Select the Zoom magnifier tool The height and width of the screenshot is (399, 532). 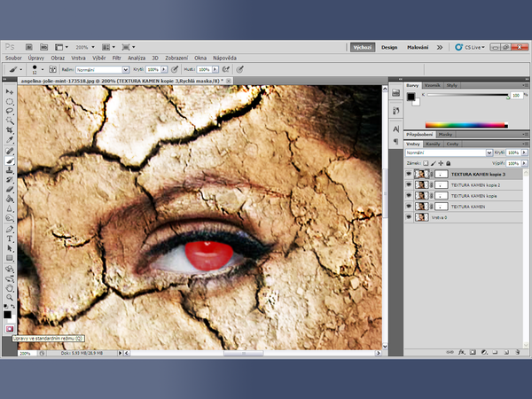10,296
